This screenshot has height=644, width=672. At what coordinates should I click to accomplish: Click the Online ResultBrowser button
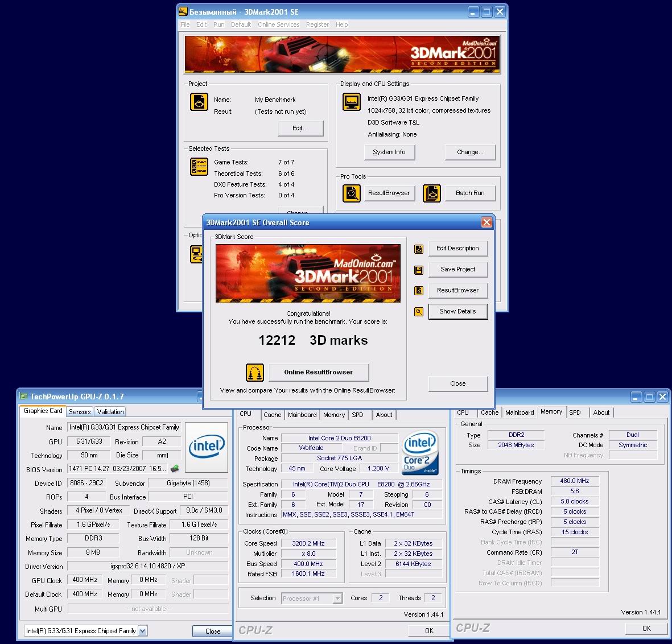click(x=319, y=372)
